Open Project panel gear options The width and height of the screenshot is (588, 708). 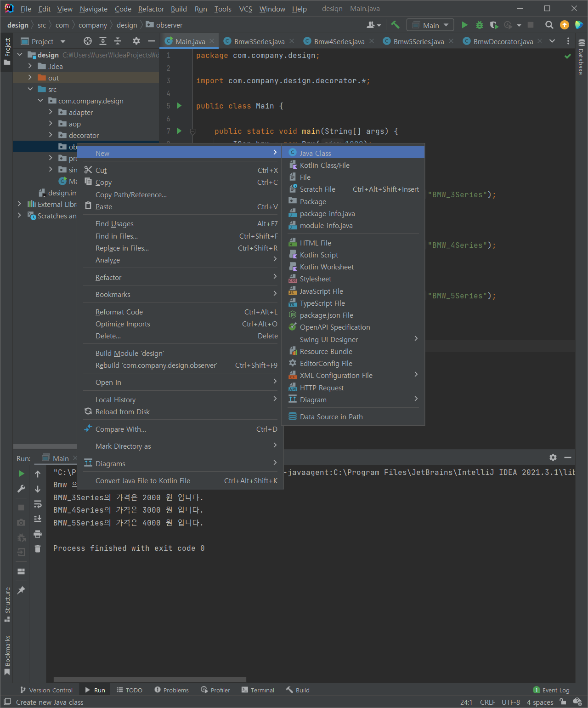pyautogui.click(x=136, y=41)
